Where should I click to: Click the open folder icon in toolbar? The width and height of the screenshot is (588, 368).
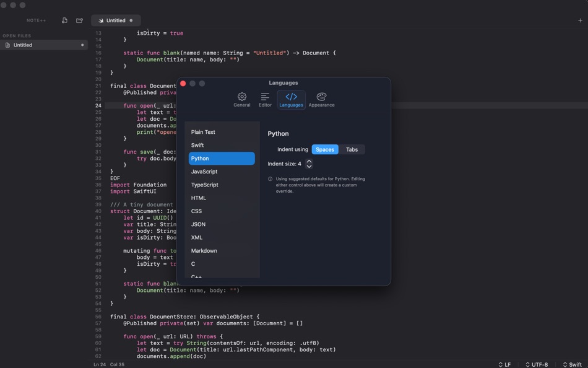coord(79,20)
